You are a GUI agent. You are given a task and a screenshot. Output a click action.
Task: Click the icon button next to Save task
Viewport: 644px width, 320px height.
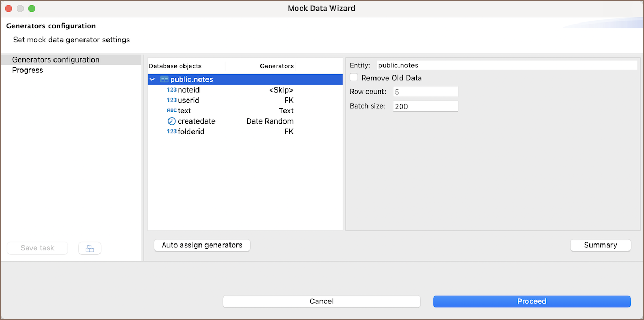tap(89, 248)
